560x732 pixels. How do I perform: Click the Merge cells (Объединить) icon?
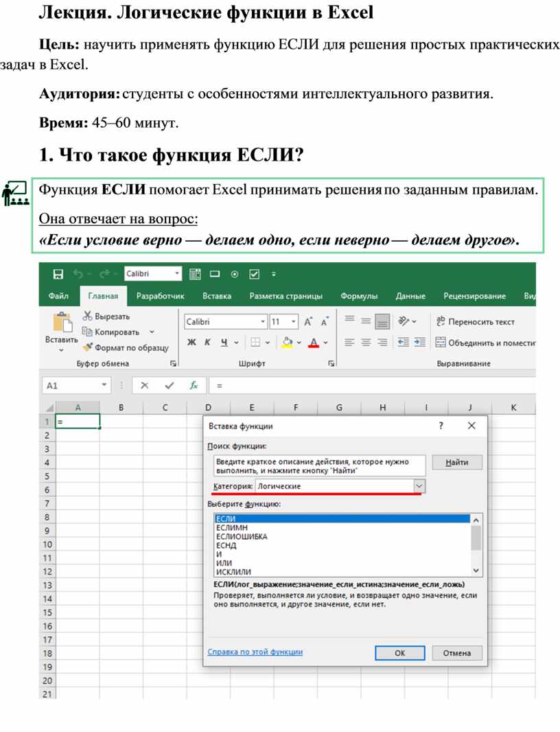tap(441, 342)
